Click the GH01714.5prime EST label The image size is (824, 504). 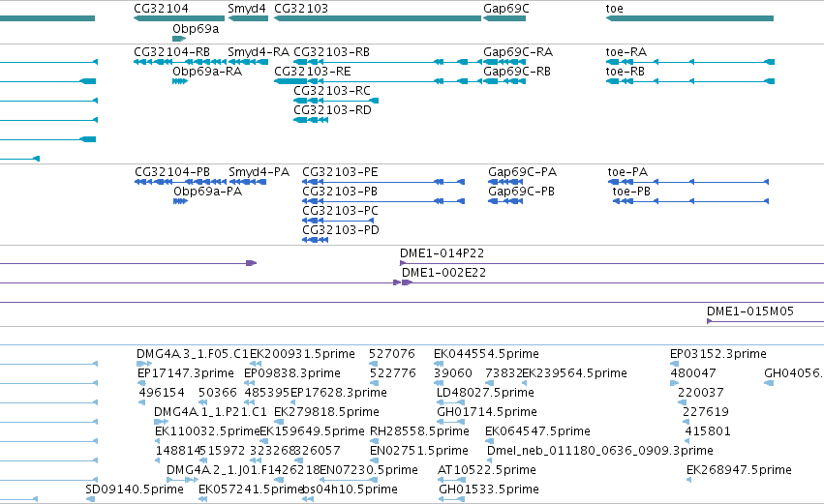click(x=487, y=413)
